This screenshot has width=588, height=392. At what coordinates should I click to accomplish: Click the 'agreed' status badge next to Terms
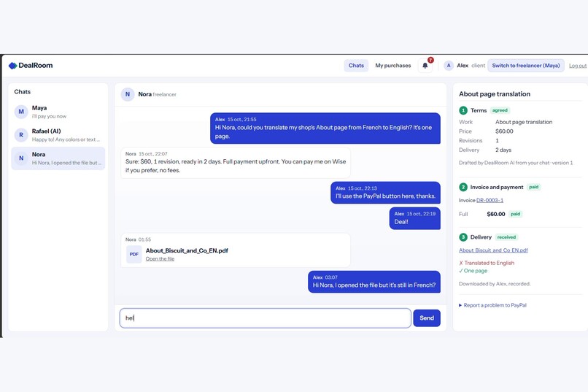coord(500,110)
